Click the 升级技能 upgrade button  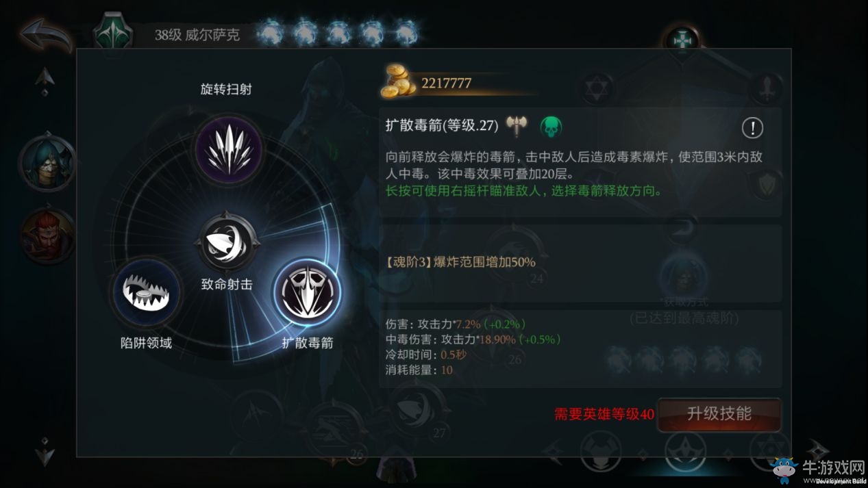(719, 414)
